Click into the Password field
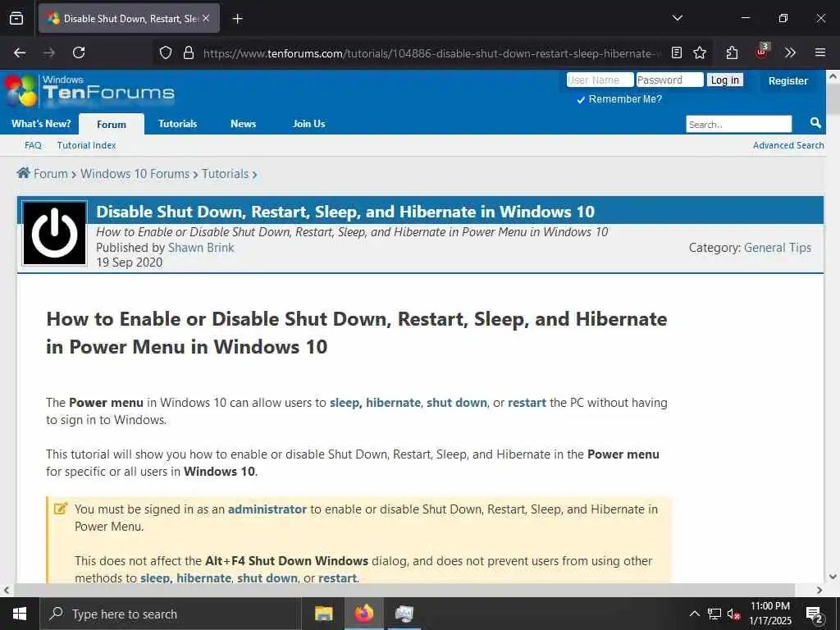The image size is (840, 630). point(669,80)
